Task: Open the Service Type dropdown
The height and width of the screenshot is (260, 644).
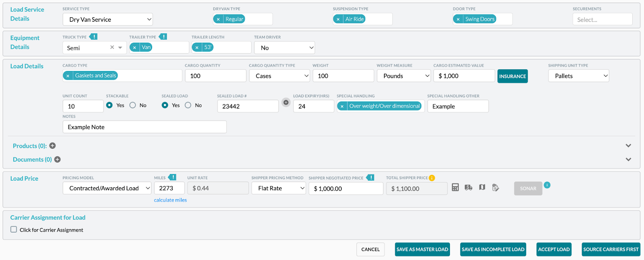Action: click(x=108, y=19)
